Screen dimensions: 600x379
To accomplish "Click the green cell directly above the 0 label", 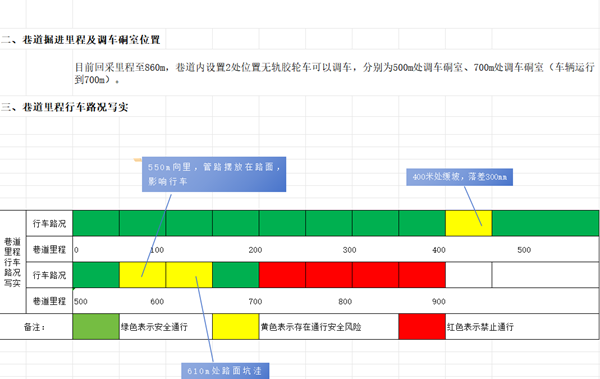I will click(x=96, y=223).
